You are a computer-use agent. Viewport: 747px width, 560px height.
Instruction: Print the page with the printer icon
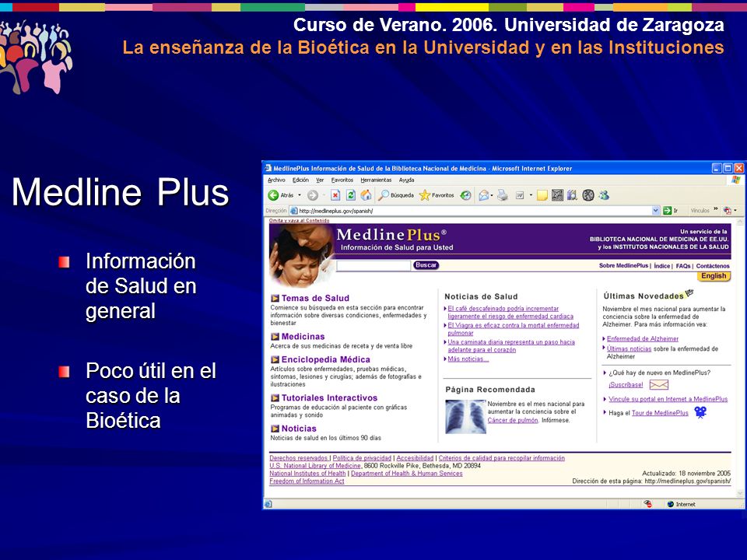point(502,195)
